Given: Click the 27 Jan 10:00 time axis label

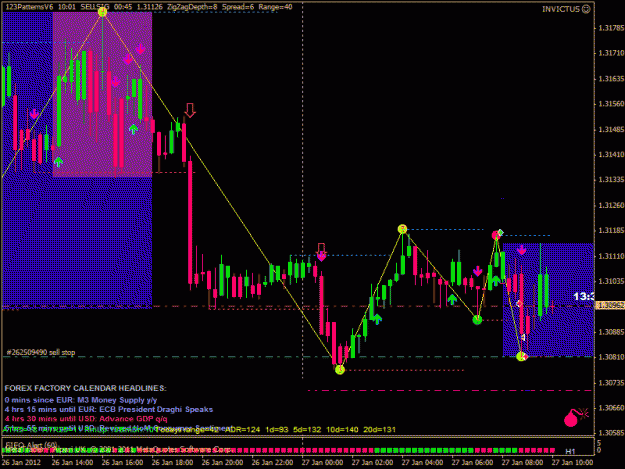Looking at the screenshot, I should point(572,463).
